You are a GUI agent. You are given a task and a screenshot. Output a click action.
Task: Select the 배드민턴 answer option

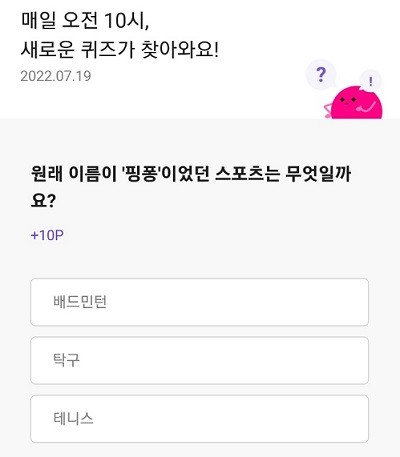coord(199,302)
